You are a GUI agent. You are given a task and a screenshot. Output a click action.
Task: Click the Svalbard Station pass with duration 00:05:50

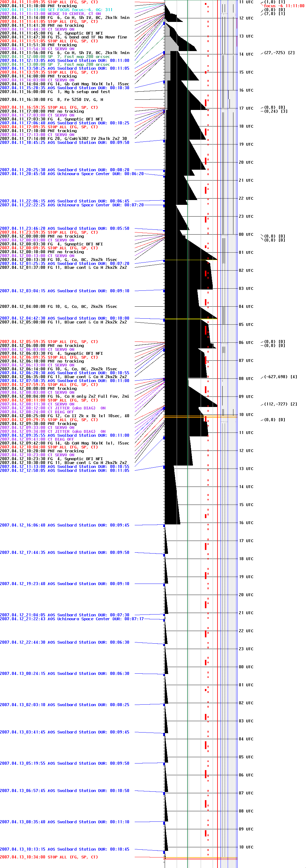[64, 229]
